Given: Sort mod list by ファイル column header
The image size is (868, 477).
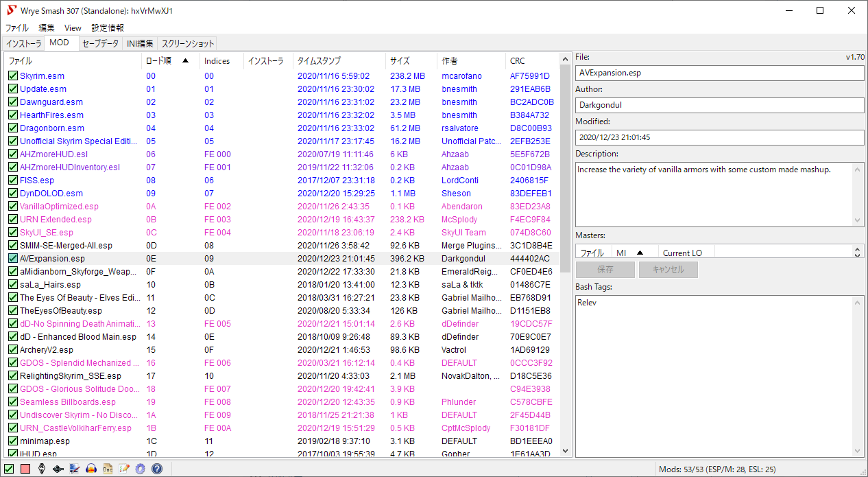Looking at the screenshot, I should point(73,61).
